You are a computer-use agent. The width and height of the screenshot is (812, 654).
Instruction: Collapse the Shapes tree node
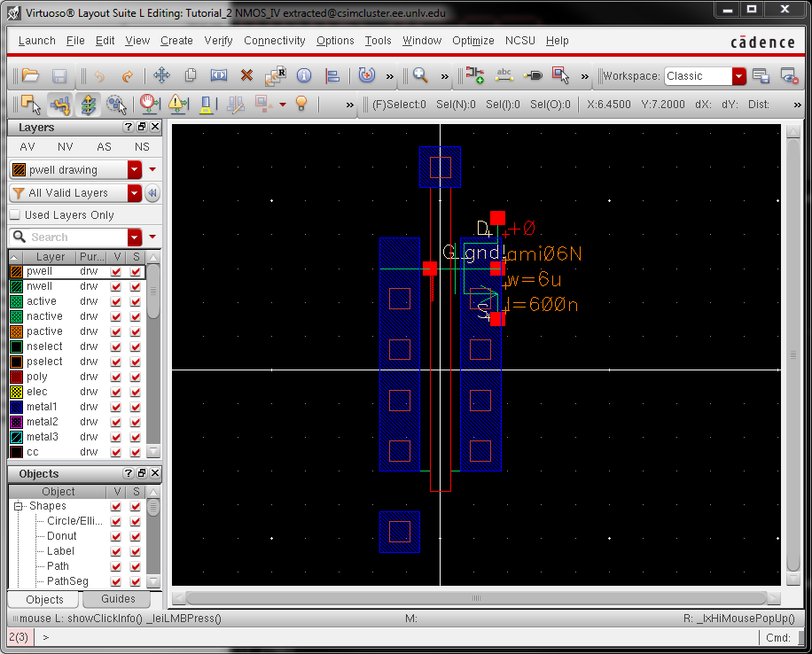[18, 506]
